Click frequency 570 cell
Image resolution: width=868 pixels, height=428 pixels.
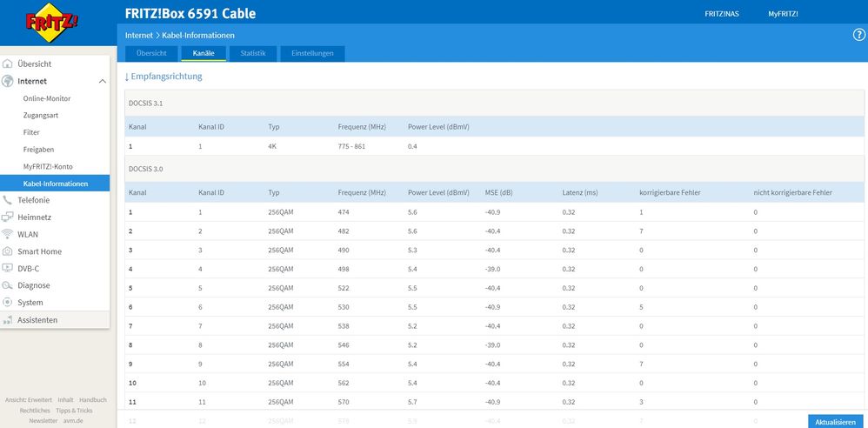point(344,402)
